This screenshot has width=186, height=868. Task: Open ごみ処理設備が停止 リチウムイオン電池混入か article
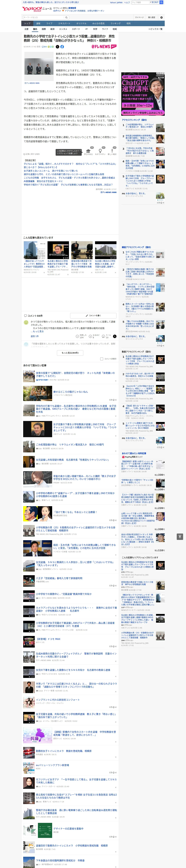[70, 444]
